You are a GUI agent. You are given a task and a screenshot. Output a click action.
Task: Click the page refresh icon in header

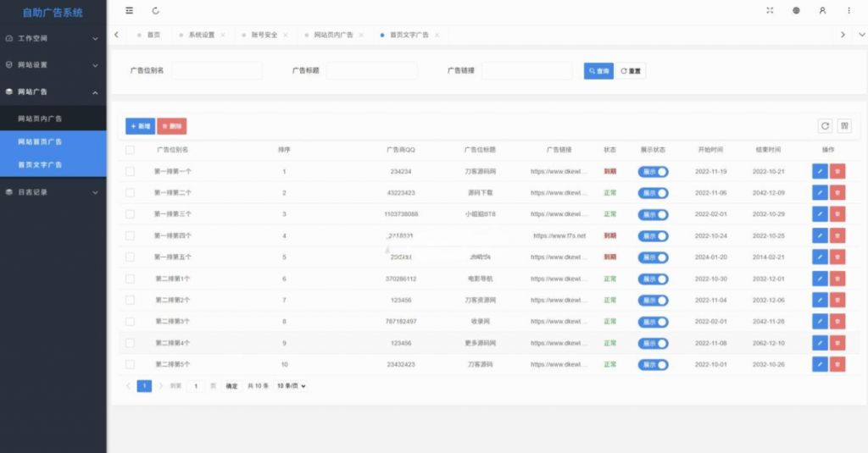click(155, 11)
